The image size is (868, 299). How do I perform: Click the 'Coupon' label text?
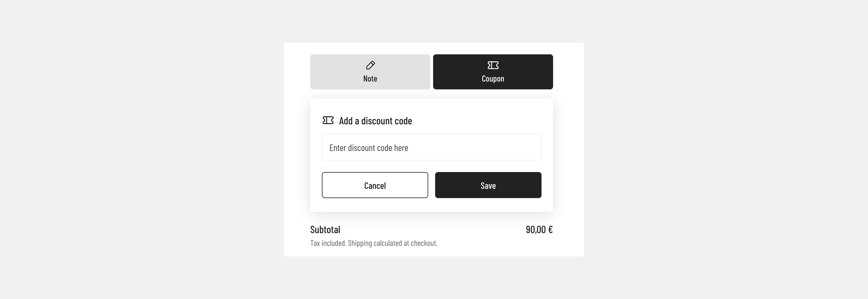click(x=493, y=79)
